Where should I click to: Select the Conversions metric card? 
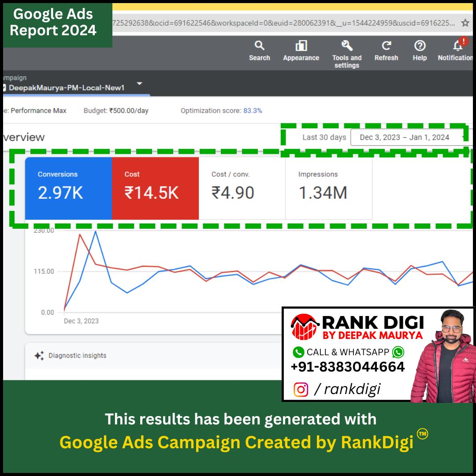68,188
